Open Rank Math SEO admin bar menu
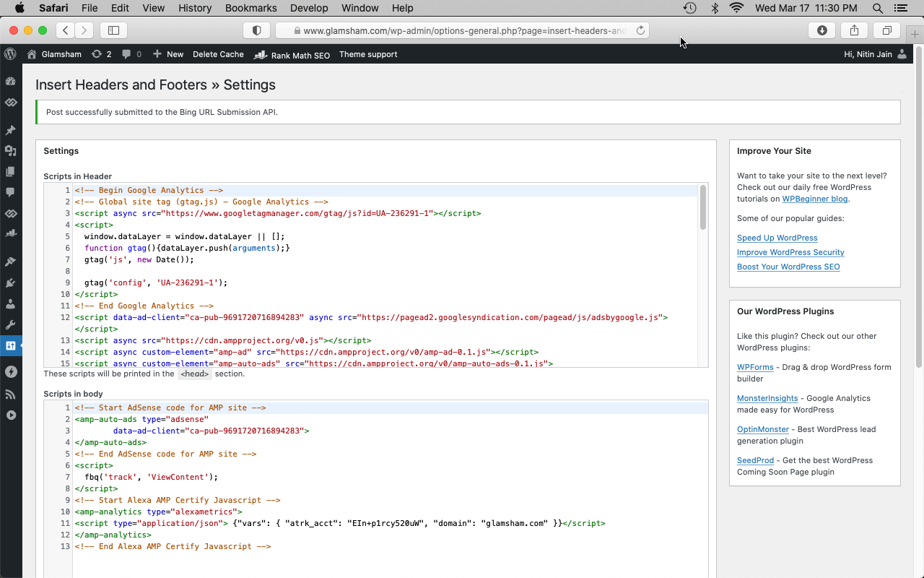Image resolution: width=924 pixels, height=578 pixels. coord(292,54)
